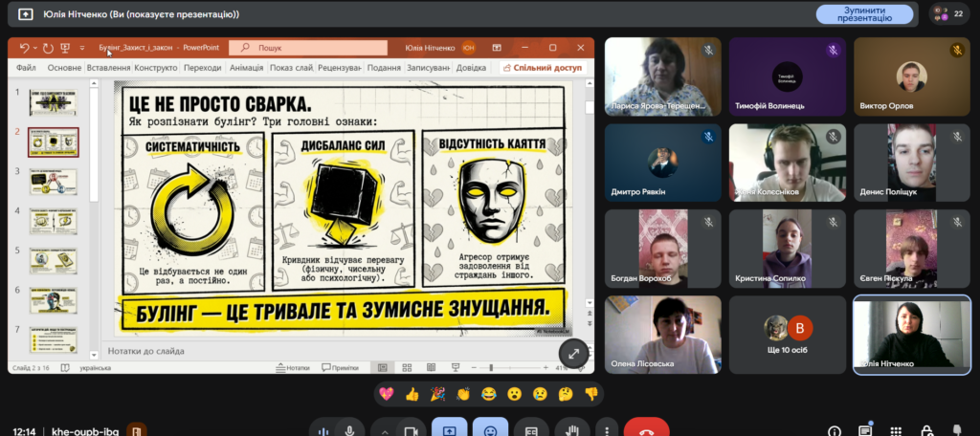Switch to the Вставлення ribbon tab
The height and width of the screenshot is (436, 980).
[x=108, y=68]
